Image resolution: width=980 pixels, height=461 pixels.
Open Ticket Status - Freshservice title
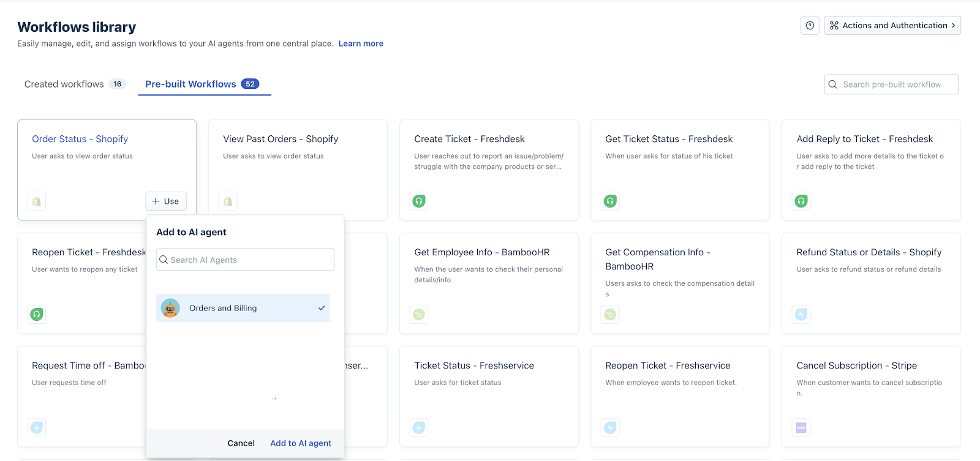pyautogui.click(x=474, y=365)
